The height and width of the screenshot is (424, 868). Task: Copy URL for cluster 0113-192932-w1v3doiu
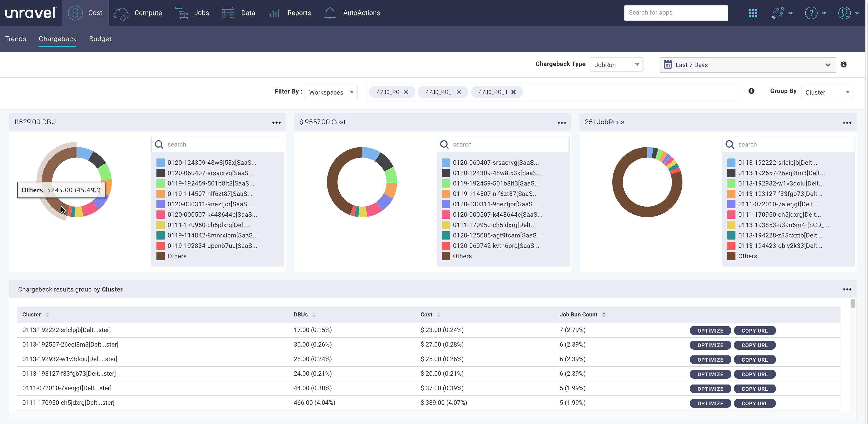tap(754, 360)
